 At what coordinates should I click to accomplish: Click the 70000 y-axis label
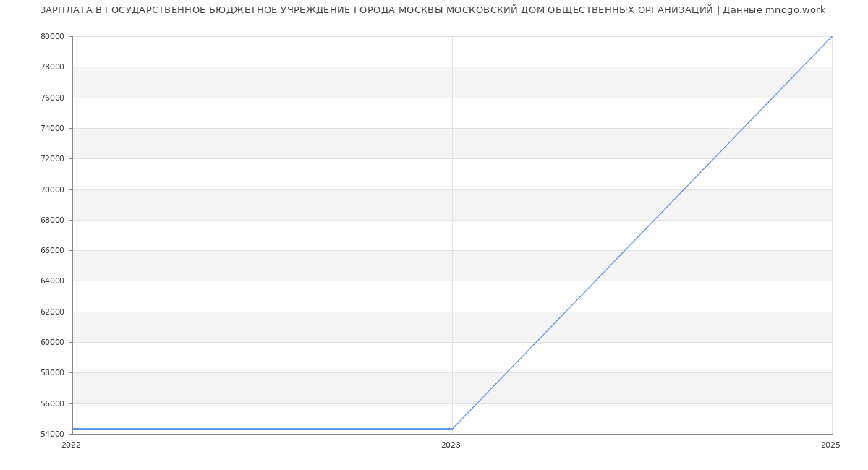[x=52, y=189]
